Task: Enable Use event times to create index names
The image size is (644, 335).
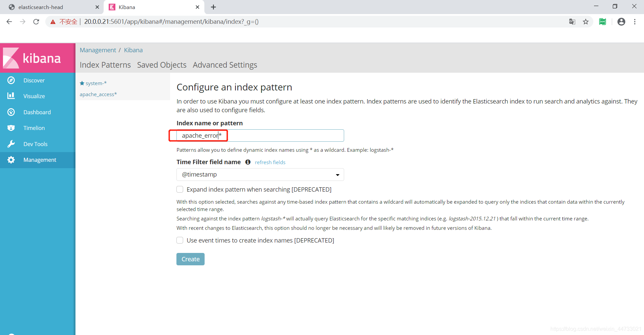Action: click(180, 240)
